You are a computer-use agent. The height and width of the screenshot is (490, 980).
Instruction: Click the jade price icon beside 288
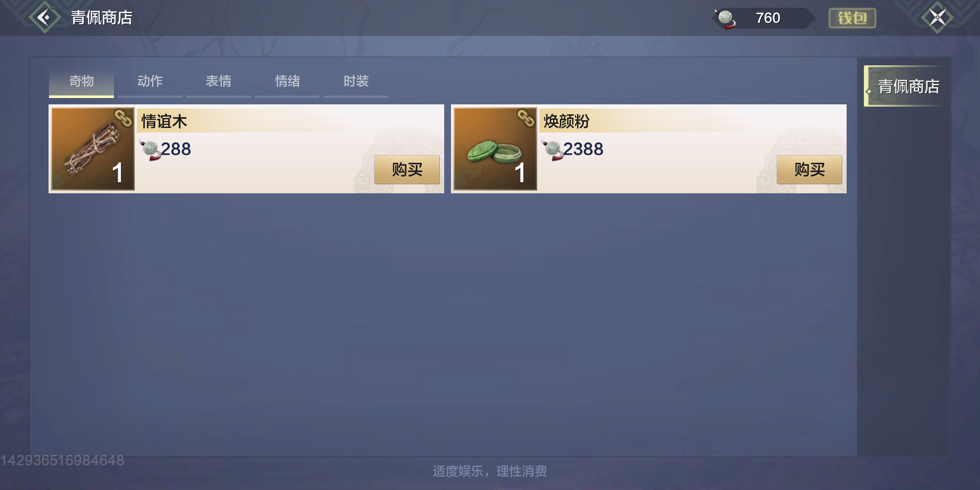(150, 150)
